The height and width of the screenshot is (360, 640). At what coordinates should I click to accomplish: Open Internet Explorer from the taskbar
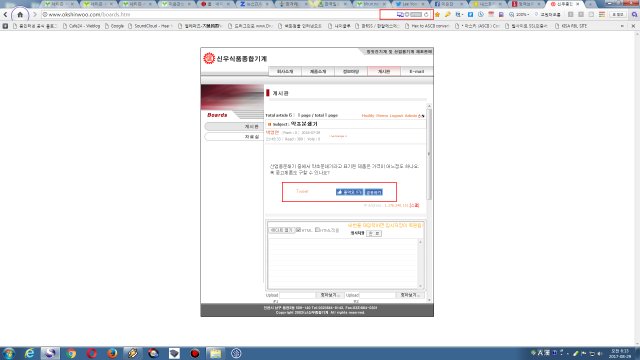pos(29,353)
